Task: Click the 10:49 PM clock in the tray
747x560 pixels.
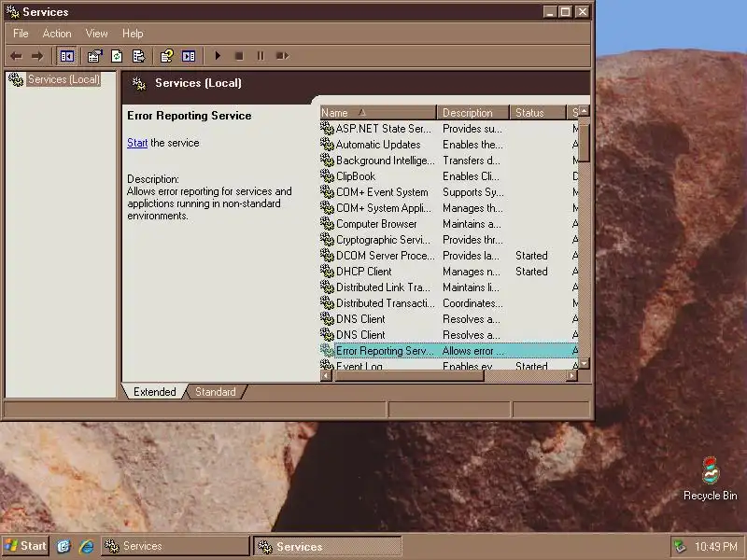Action: tap(715, 547)
